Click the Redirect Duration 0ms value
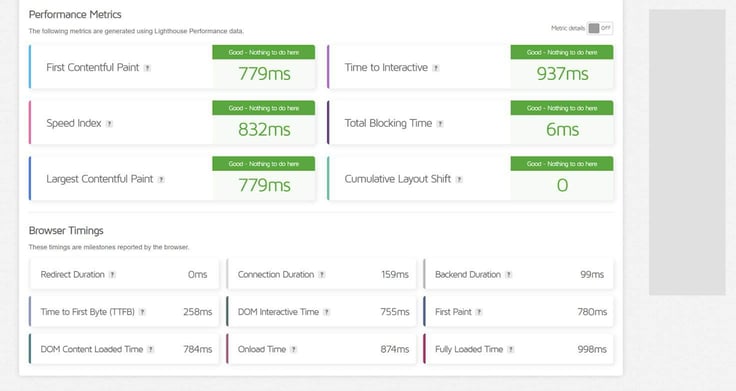 [x=198, y=275]
